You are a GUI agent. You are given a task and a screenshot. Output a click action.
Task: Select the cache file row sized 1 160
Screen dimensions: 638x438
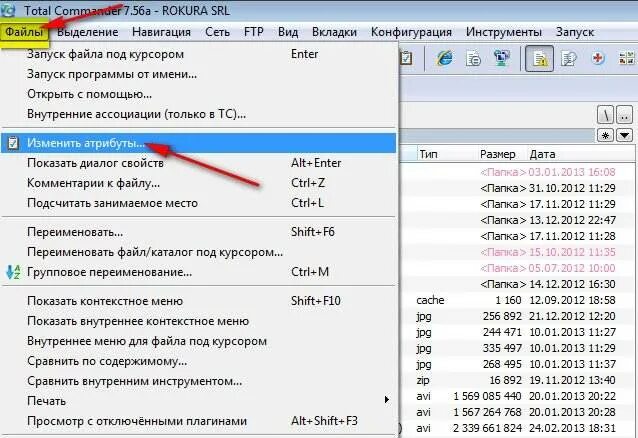(x=518, y=300)
